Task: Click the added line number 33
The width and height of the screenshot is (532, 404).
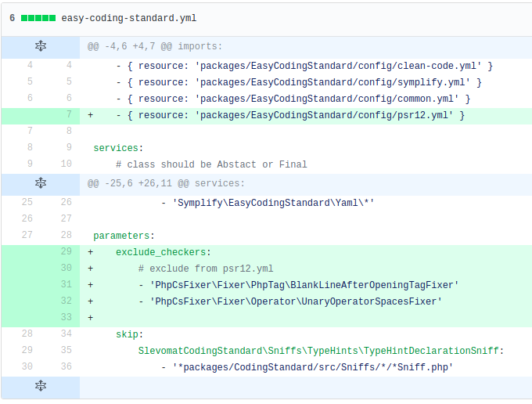Action: pyautogui.click(x=66, y=317)
